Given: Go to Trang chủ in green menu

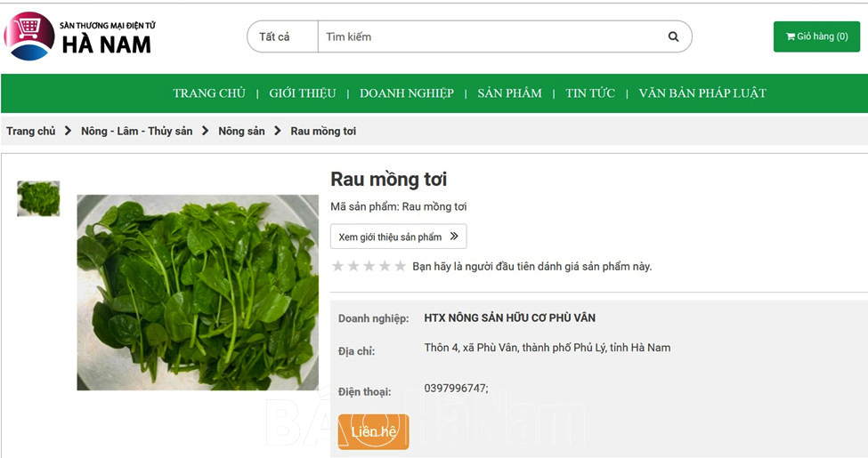Looking at the screenshot, I should (x=209, y=93).
